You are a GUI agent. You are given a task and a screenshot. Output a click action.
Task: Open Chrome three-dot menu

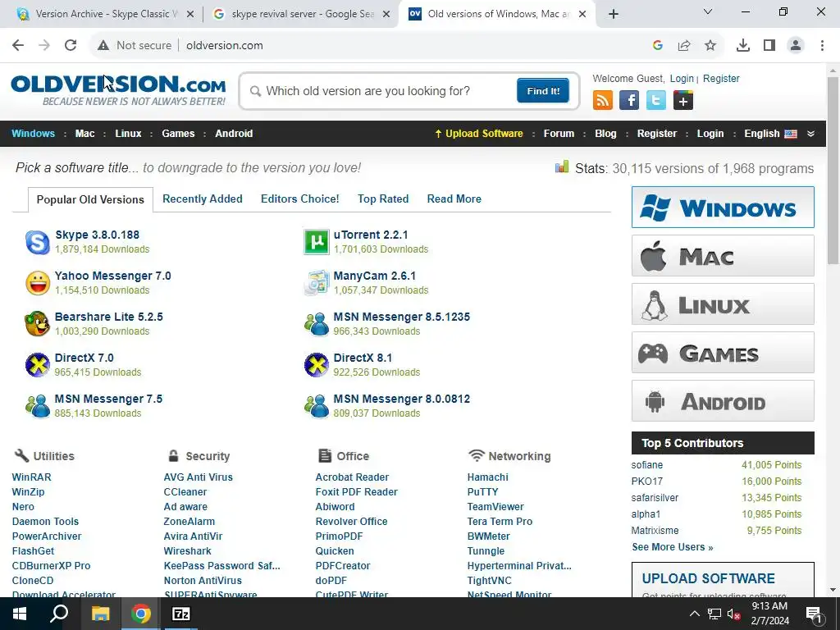[x=822, y=46]
